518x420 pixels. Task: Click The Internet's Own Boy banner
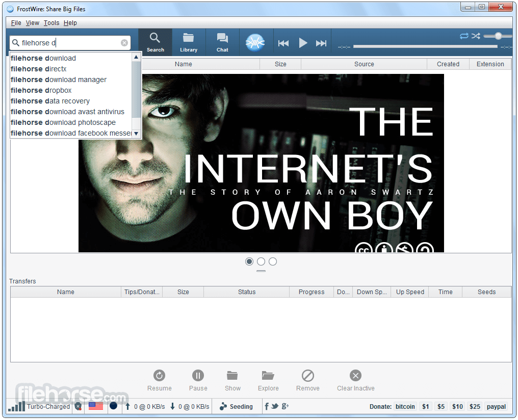point(261,163)
